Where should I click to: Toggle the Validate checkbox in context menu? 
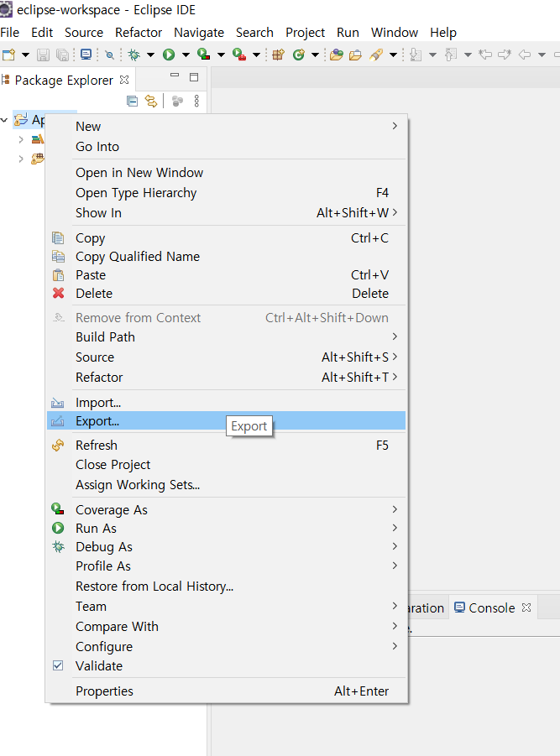click(58, 665)
